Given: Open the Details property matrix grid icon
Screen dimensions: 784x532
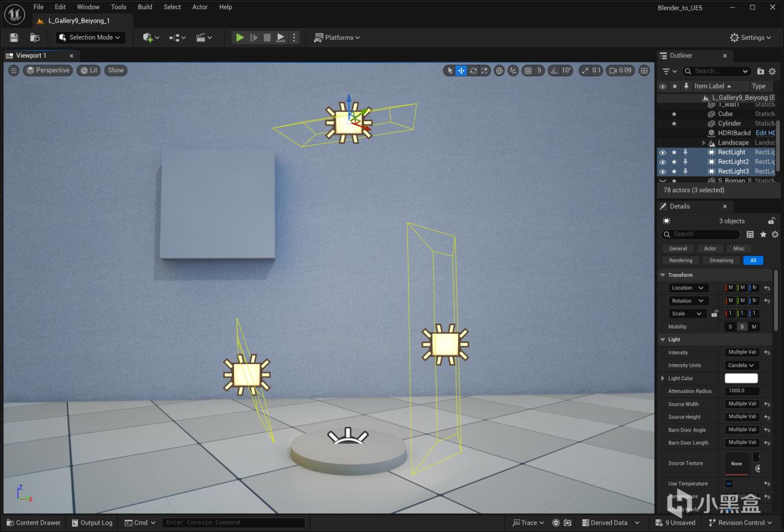Looking at the screenshot, I should (x=750, y=234).
